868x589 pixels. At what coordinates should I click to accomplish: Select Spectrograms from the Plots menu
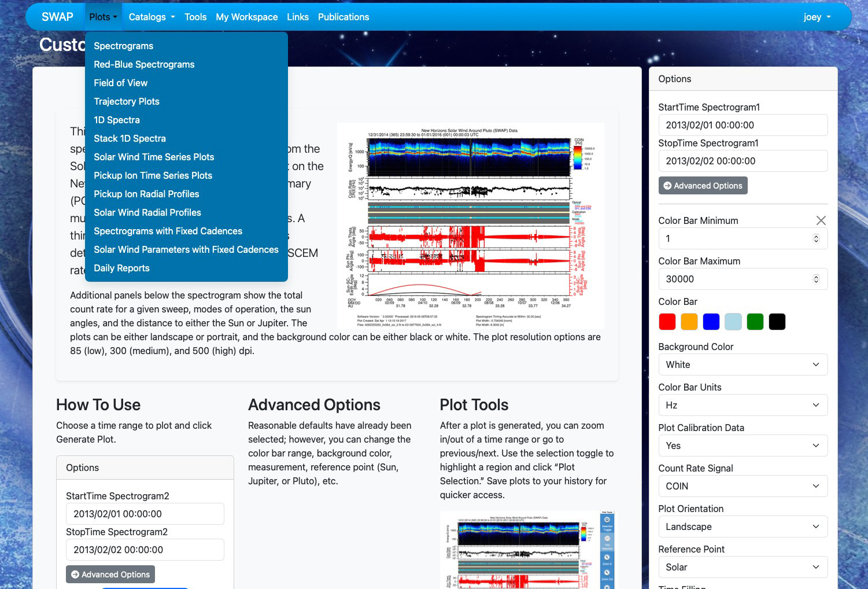tap(123, 46)
